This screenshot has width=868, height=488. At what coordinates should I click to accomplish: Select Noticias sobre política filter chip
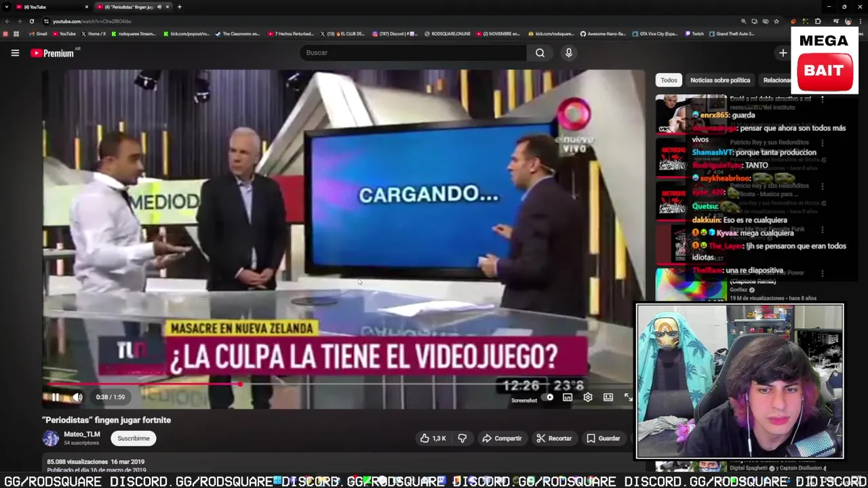point(720,80)
